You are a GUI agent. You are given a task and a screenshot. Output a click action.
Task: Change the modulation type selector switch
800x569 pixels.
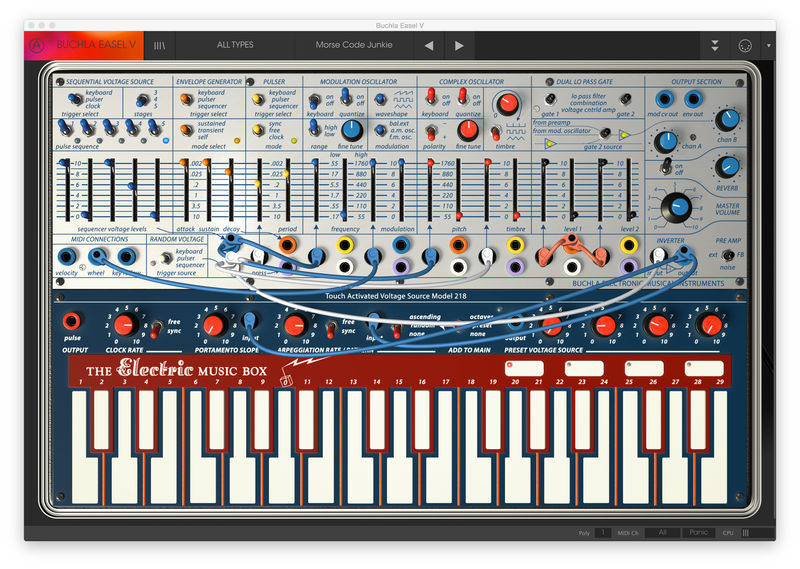pyautogui.click(x=380, y=131)
